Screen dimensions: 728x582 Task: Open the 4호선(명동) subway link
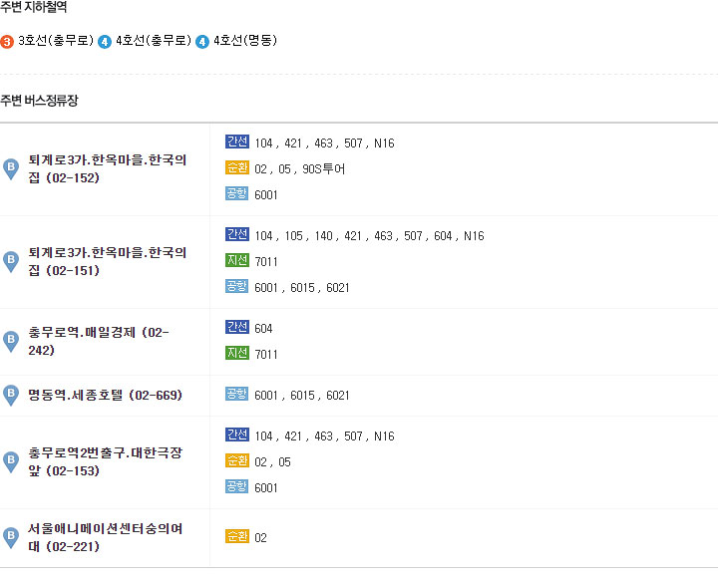[245, 41]
